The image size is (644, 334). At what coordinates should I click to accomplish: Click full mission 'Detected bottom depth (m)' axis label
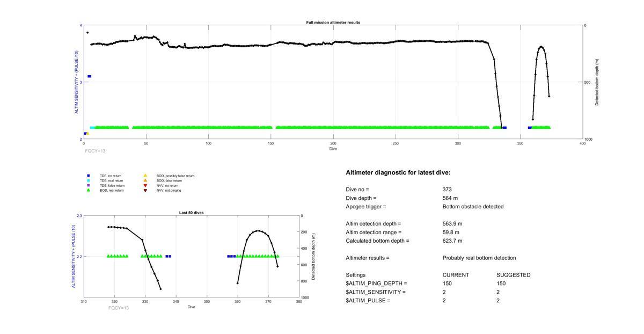click(597, 82)
